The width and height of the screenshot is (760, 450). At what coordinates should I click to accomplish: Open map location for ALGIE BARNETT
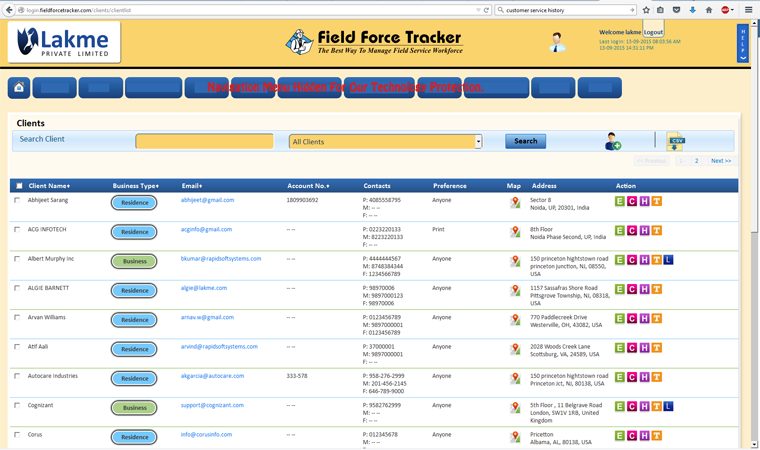515,290
